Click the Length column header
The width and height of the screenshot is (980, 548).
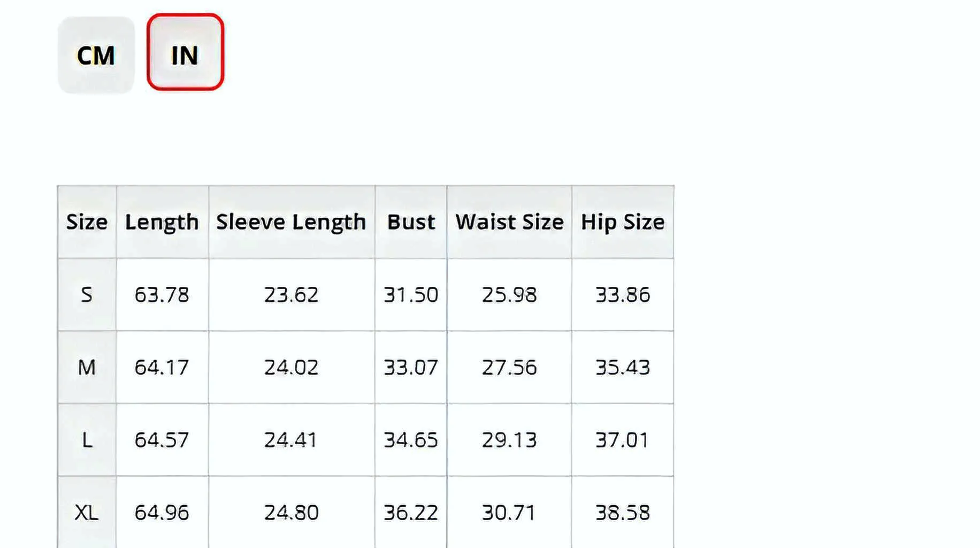pos(162,222)
